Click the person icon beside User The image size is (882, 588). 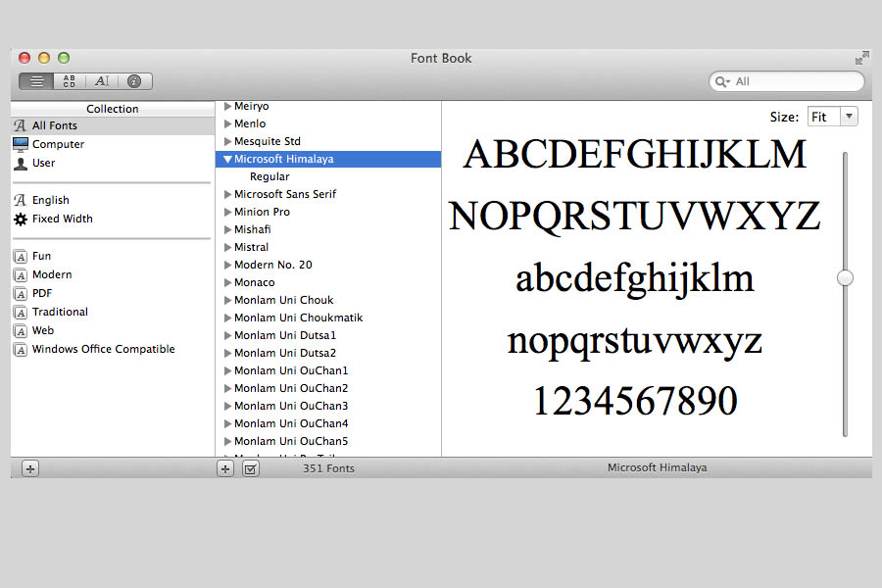(21, 164)
